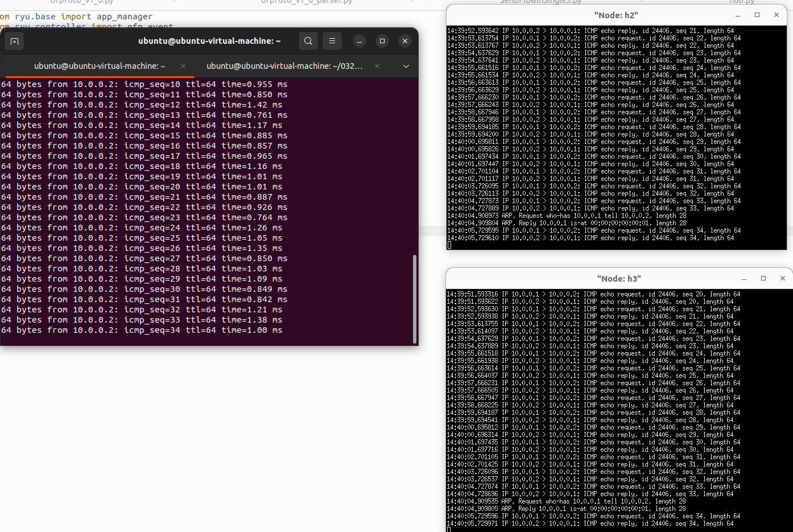
Task: Click the icmp_seq=21 ping reply line
Action: pyautogui.click(x=144, y=197)
